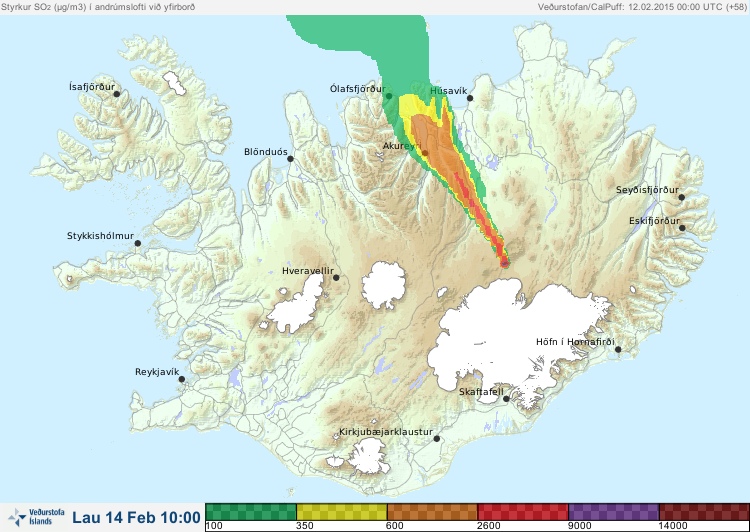This screenshot has width=750, height=532.
Task: Click the eruption source point of plume
Action: 504,263
